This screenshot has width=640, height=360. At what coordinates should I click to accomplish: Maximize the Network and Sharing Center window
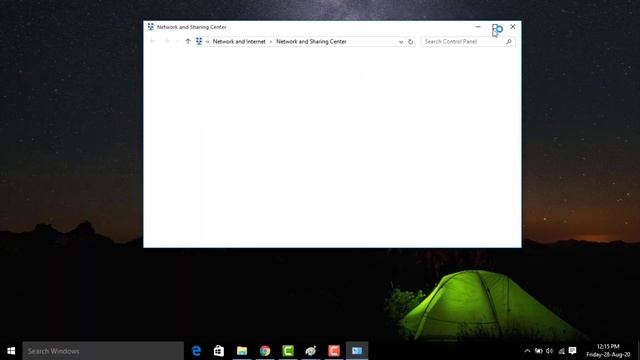tap(495, 27)
